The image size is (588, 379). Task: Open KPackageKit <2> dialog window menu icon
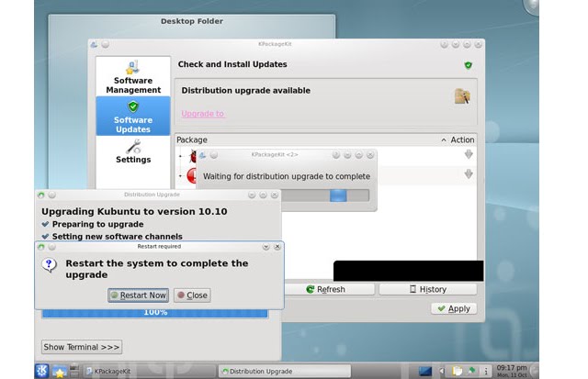coord(202,155)
